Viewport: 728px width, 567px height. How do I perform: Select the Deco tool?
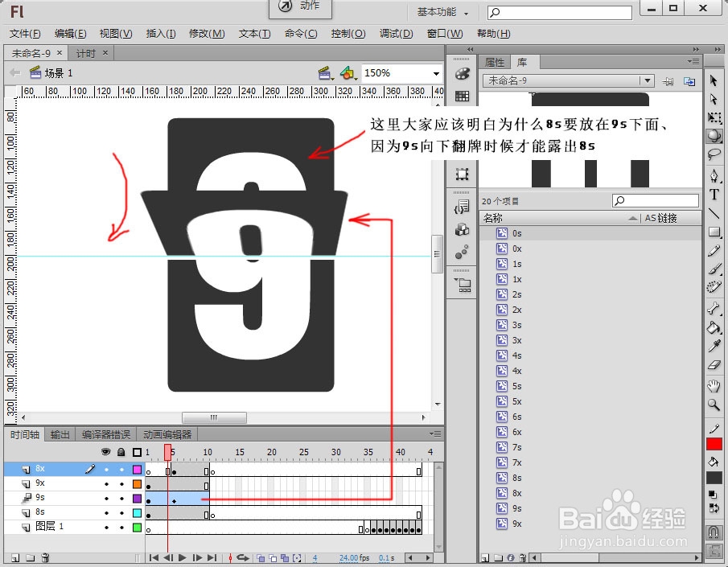click(714, 287)
